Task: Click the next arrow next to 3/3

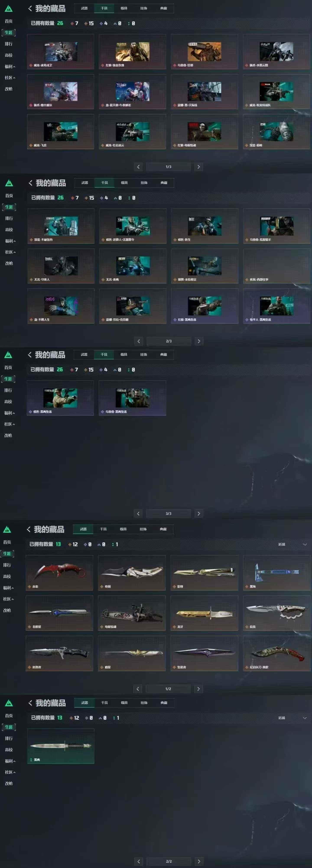Action: (x=198, y=513)
